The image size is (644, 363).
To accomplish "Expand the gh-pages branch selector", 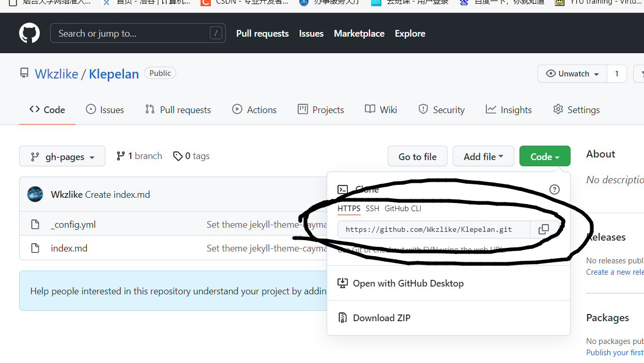I will tap(62, 156).
